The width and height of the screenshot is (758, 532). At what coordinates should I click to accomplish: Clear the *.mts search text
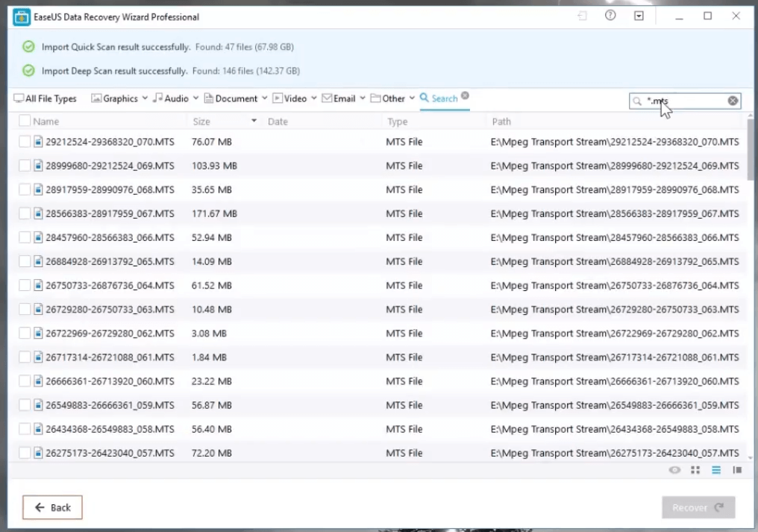click(733, 101)
